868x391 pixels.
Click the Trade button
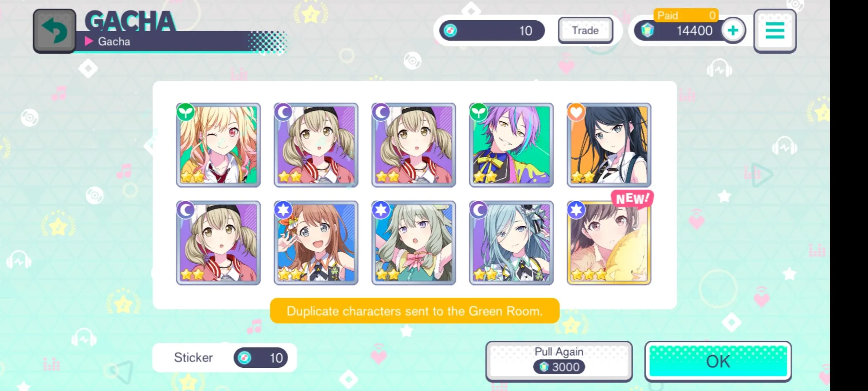[585, 30]
